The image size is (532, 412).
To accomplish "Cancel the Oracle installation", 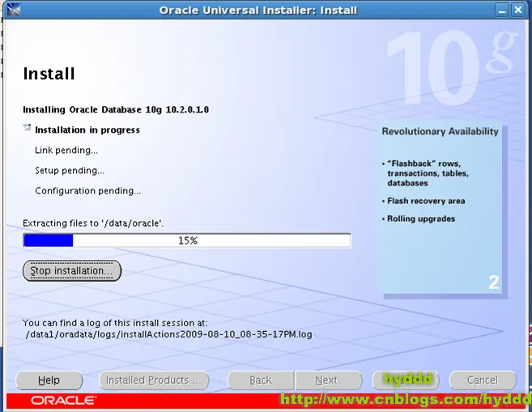I will 483,380.
